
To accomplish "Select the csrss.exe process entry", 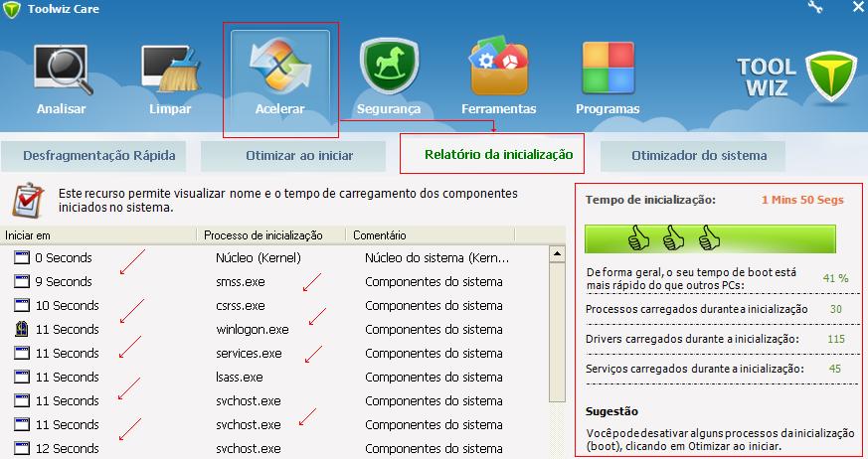I will 241,305.
